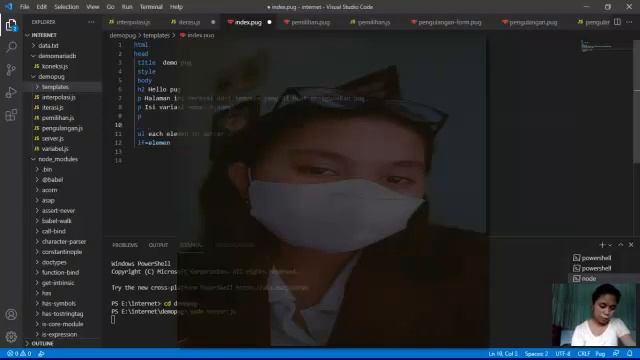Maximize the terminal panel with caret icon
This screenshot has height=360, width=640.
[620, 244]
